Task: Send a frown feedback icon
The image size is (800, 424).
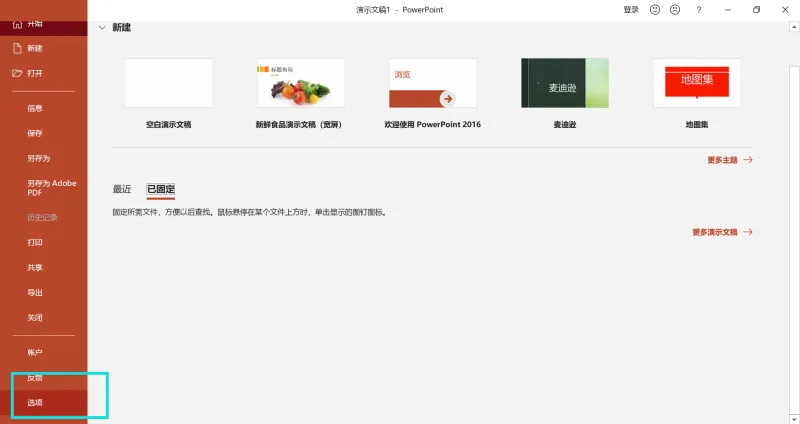Action: click(675, 10)
